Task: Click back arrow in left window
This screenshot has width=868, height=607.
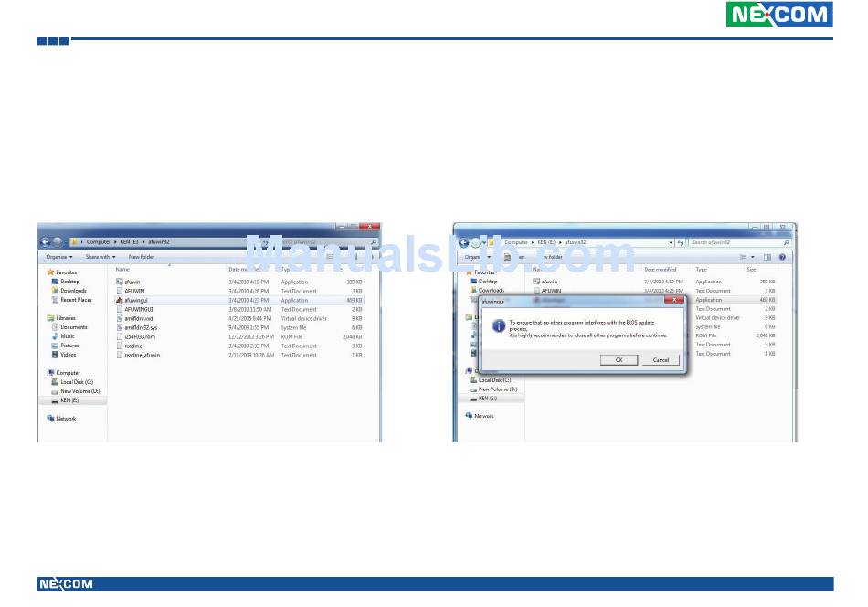Action: [x=45, y=242]
